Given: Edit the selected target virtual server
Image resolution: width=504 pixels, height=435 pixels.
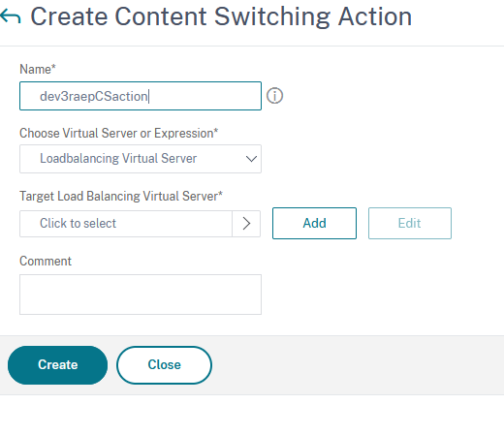Looking at the screenshot, I should tap(410, 223).
